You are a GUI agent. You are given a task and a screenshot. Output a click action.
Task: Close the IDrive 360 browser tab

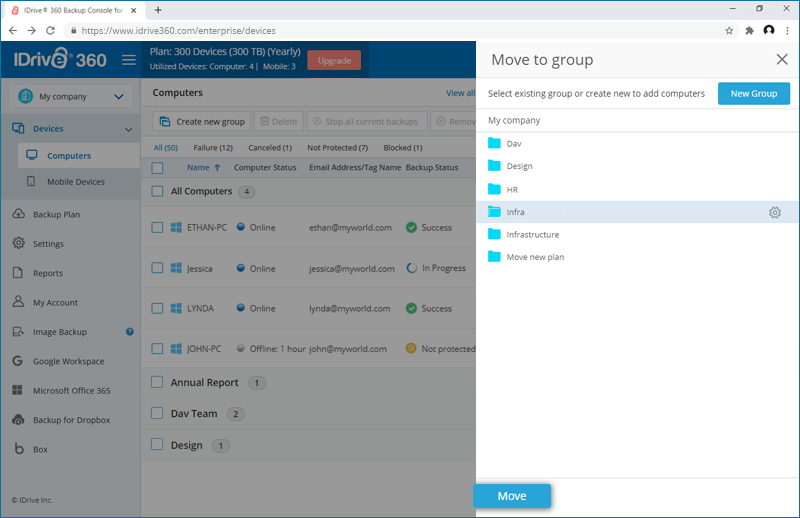[134, 10]
